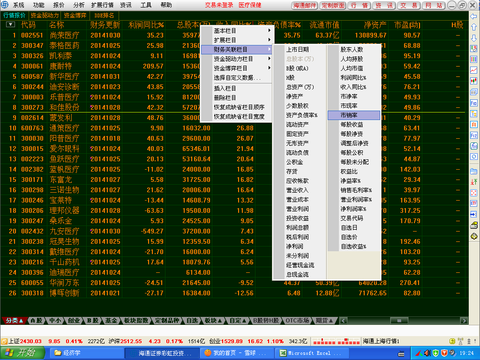The height and width of the screenshot is (360, 480).
Task: Click the signal tower icon in status bar
Action: click(x=460, y=341)
